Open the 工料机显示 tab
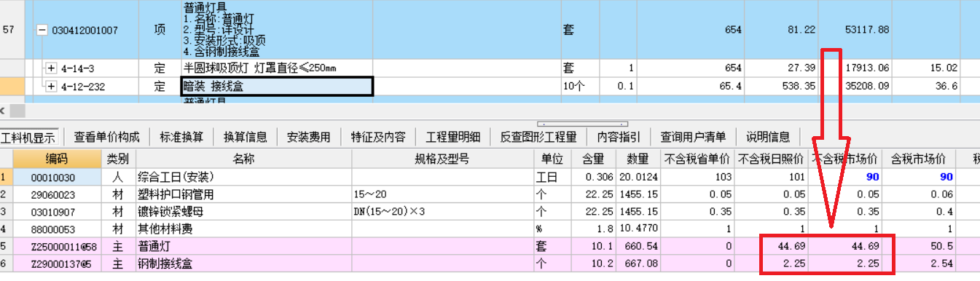This screenshot has width=980, height=281. tap(28, 137)
